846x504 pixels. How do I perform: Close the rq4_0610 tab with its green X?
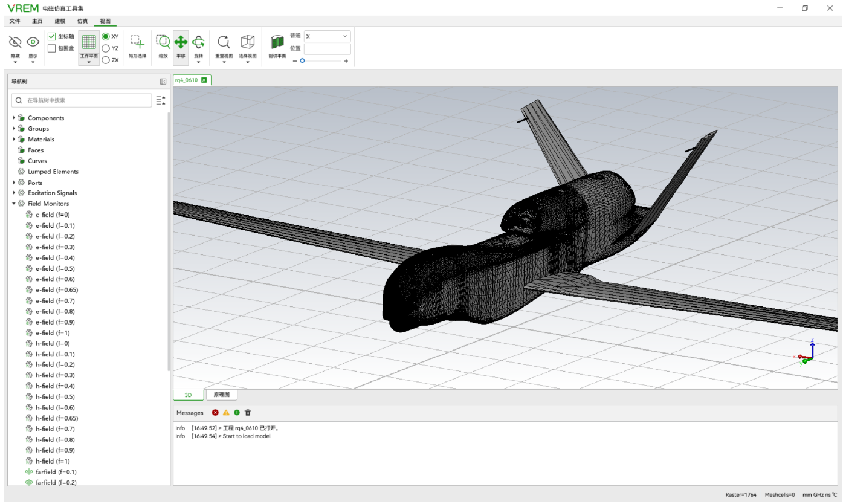pos(204,80)
